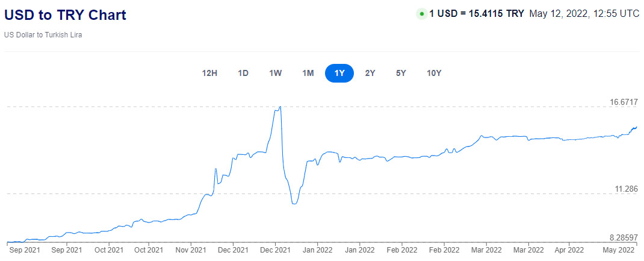Click the active 1Y range button
This screenshot has height=261, width=644.
point(339,74)
